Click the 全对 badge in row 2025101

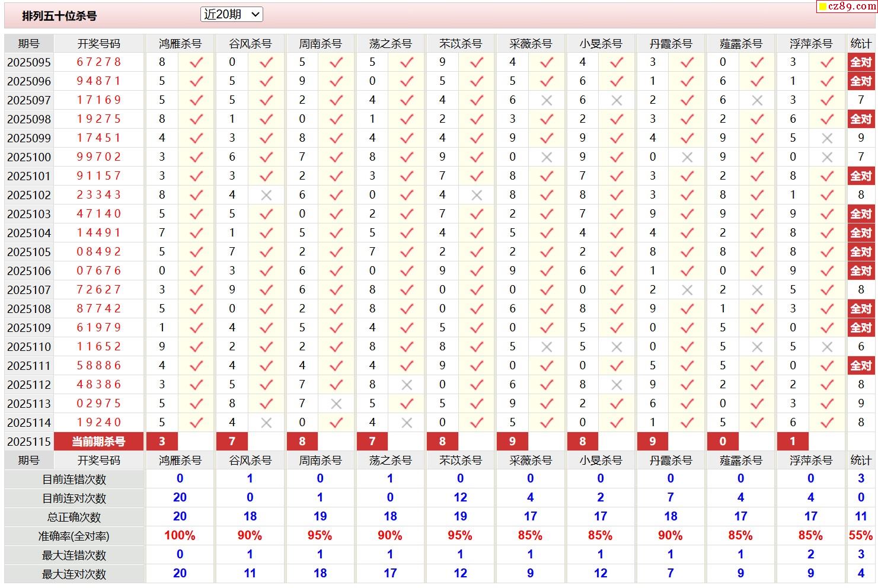click(x=861, y=176)
